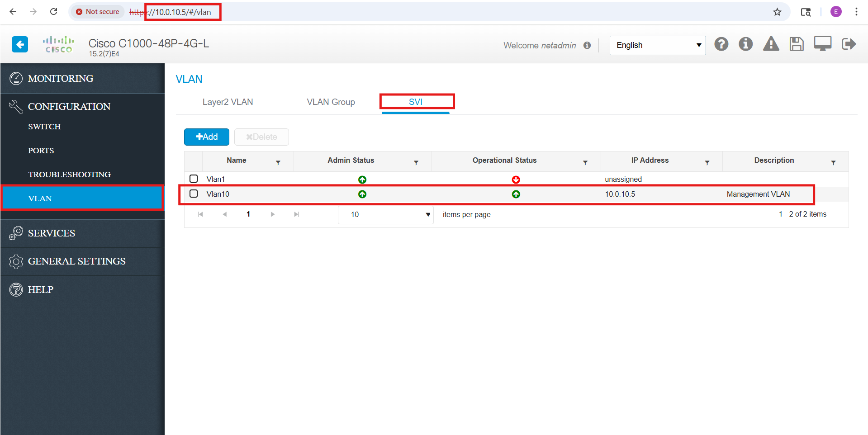Open the help question mark icon

pos(721,44)
